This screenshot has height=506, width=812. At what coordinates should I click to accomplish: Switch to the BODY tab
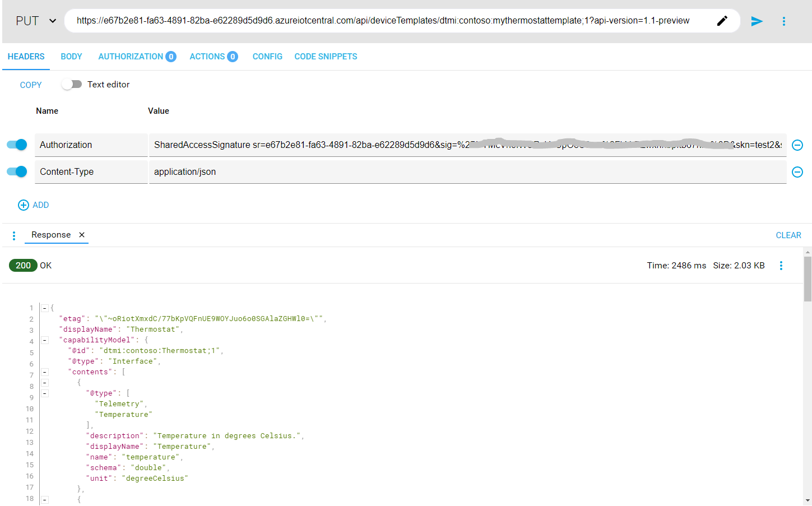click(x=71, y=57)
